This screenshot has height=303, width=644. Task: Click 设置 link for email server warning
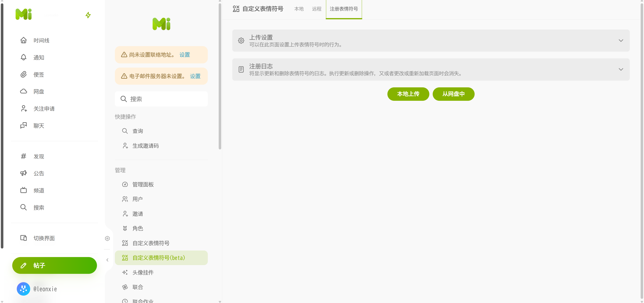pyautogui.click(x=195, y=76)
